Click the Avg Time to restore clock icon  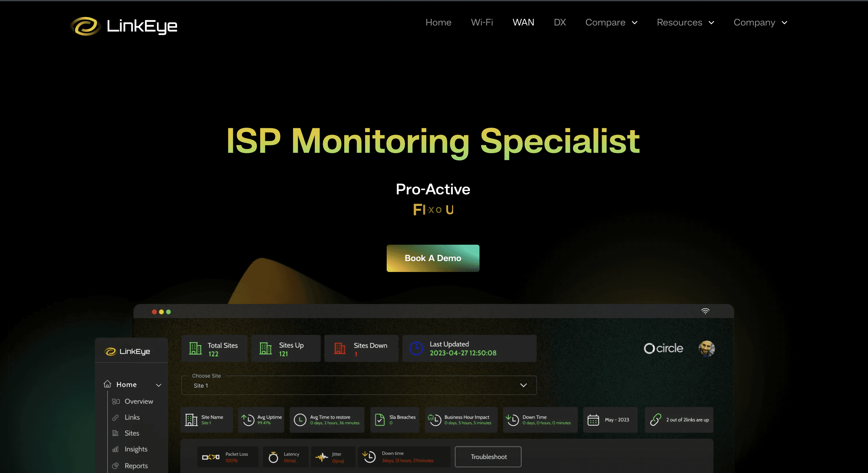pyautogui.click(x=300, y=420)
